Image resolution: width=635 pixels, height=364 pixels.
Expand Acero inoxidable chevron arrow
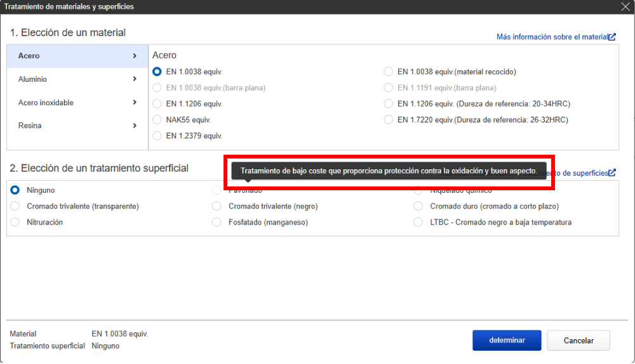tap(135, 103)
